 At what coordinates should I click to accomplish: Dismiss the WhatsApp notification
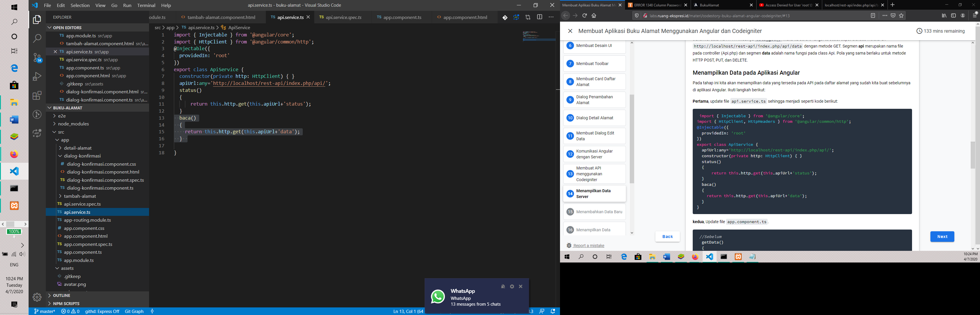tap(520, 286)
